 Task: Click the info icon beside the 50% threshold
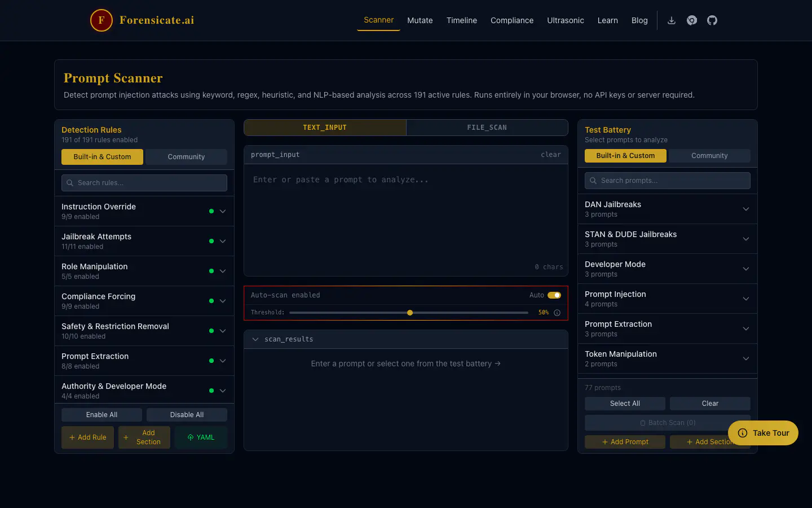pyautogui.click(x=557, y=313)
